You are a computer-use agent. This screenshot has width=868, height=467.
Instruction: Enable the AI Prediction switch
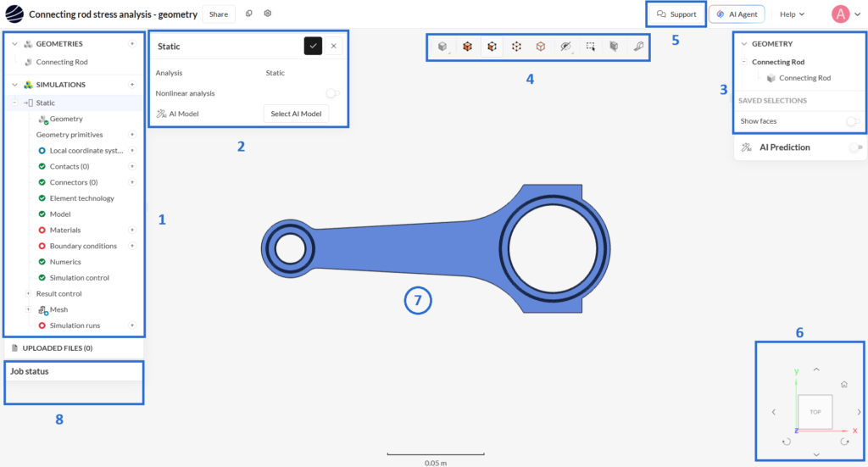[856, 147]
